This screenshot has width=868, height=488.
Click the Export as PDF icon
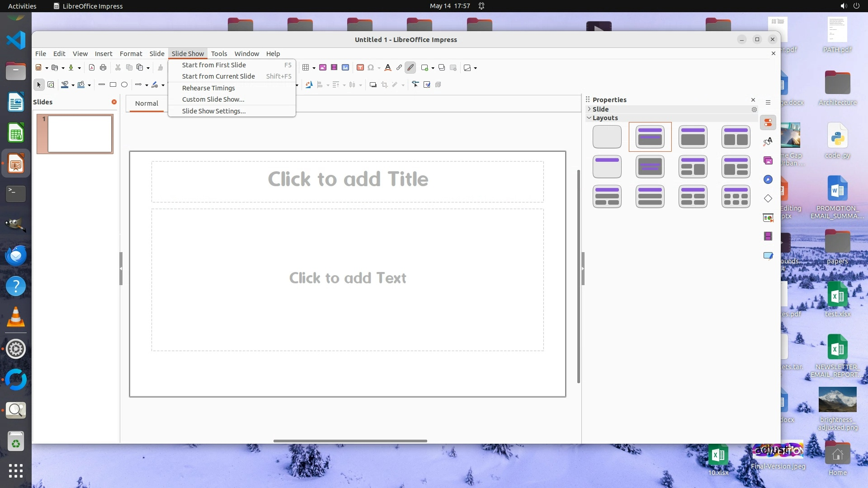[92, 68]
